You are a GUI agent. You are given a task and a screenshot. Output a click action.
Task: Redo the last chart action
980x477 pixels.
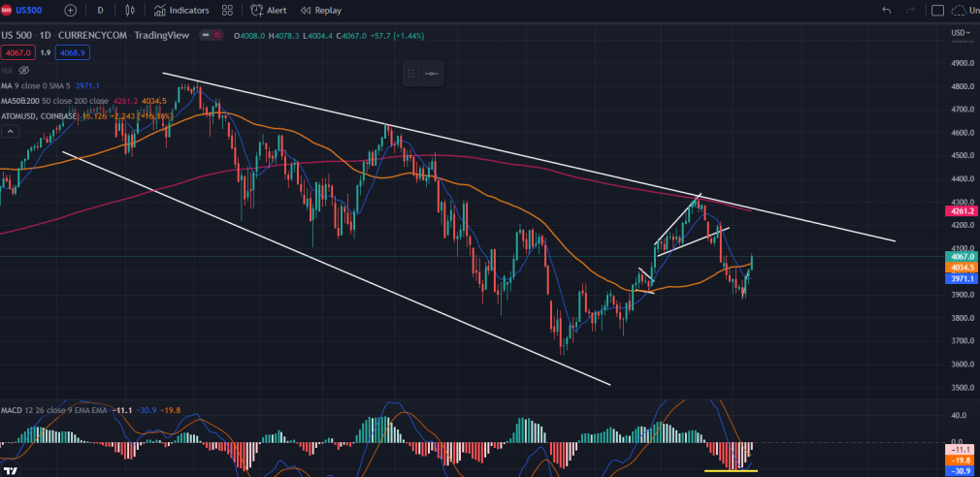911,10
